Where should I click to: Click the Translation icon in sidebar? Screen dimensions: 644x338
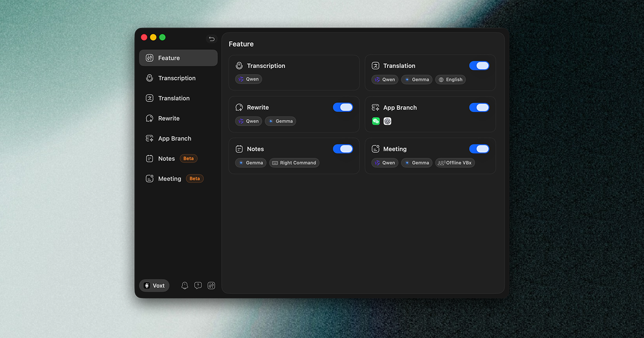[150, 98]
